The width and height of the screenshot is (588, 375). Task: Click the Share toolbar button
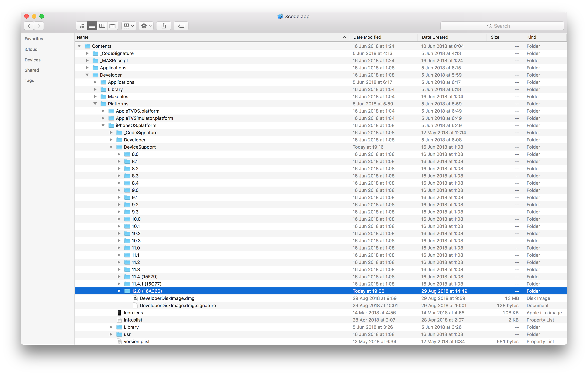click(x=164, y=26)
